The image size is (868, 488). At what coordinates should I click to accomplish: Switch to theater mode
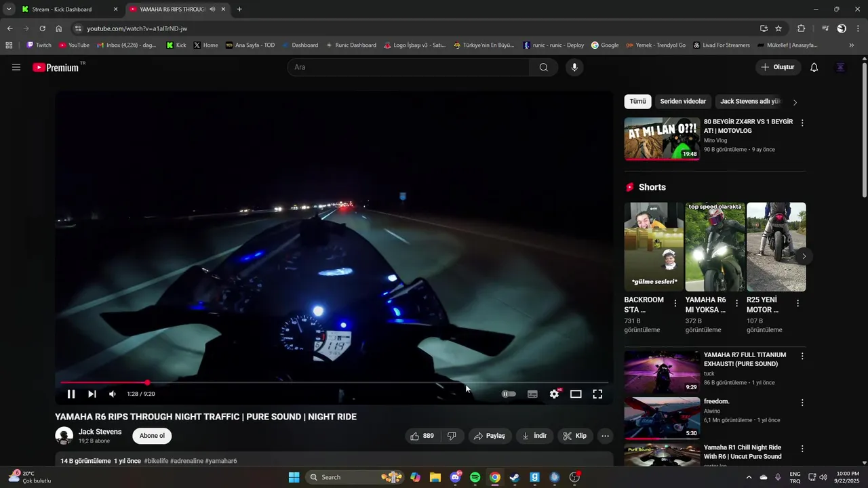click(576, 394)
